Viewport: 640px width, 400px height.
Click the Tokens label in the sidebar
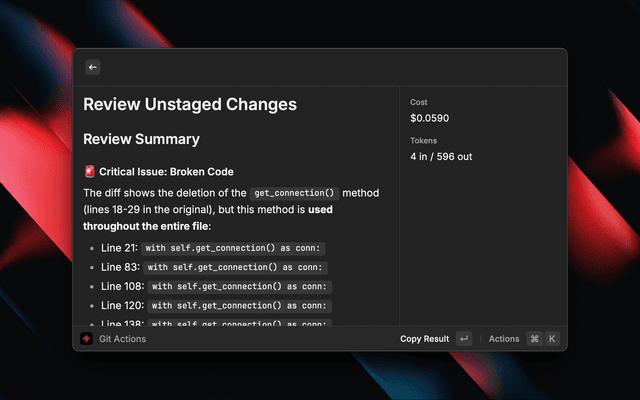(423, 141)
